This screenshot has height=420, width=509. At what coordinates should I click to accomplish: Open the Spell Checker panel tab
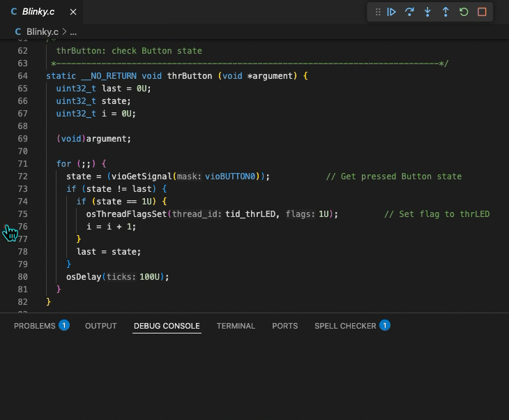tap(345, 326)
